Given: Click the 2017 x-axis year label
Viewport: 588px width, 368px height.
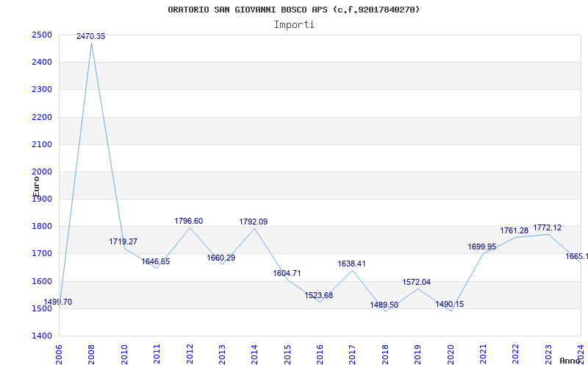Looking at the screenshot, I should [353, 355].
